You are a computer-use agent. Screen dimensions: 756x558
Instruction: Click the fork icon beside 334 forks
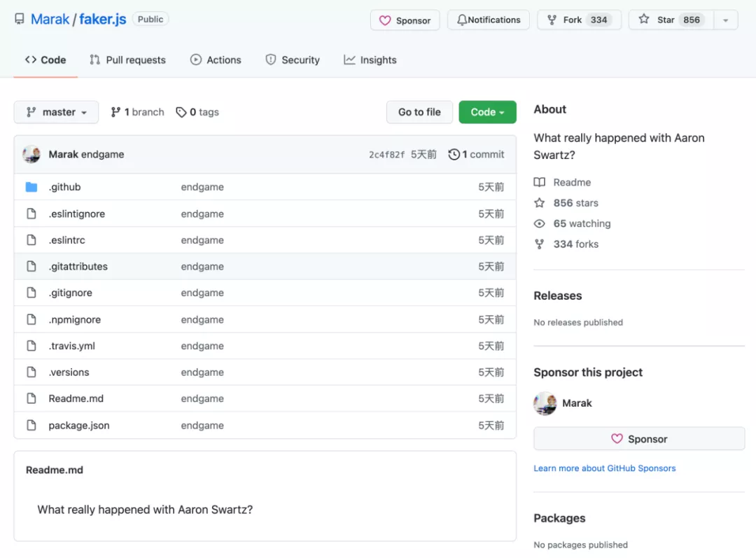pos(540,244)
